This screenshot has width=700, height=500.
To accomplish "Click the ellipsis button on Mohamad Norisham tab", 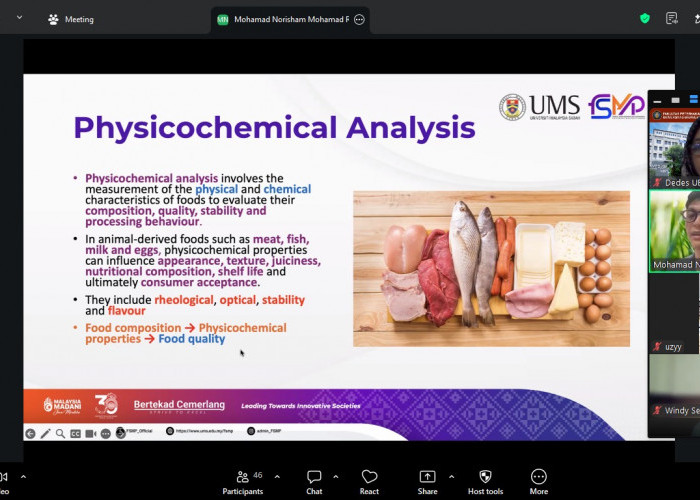I will point(359,20).
